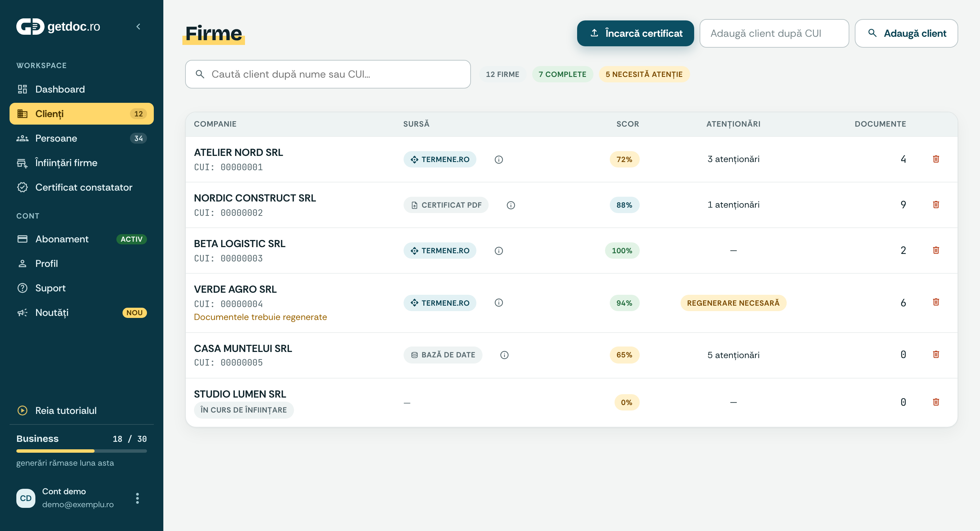
Task: Show source info for VERDE AGRO SRL
Action: click(499, 303)
